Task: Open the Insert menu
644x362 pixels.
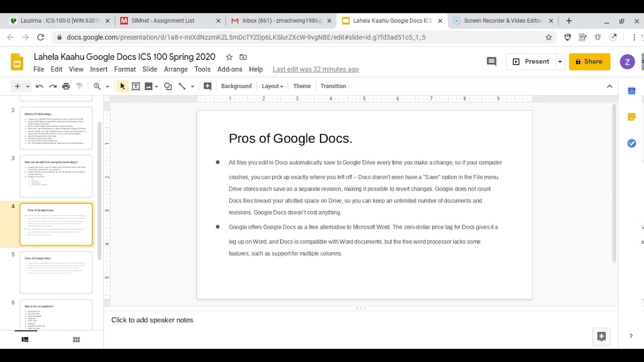Action: (99, 69)
